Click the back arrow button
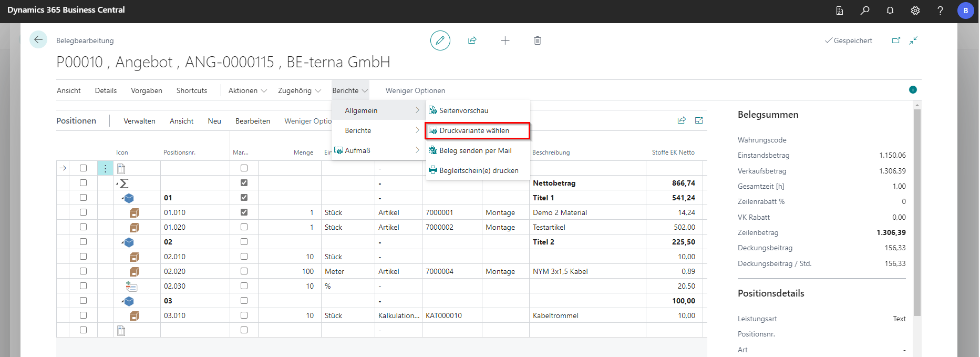 click(38, 40)
